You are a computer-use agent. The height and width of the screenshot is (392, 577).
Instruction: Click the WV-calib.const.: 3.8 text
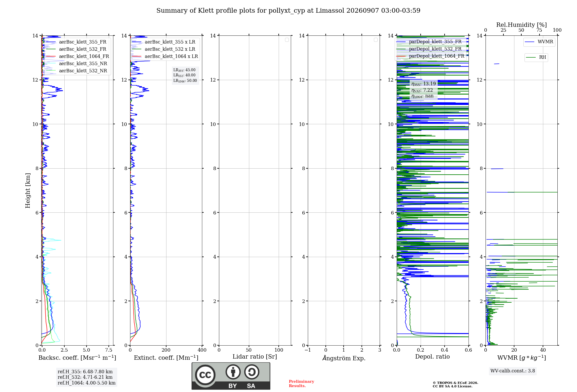513,371
